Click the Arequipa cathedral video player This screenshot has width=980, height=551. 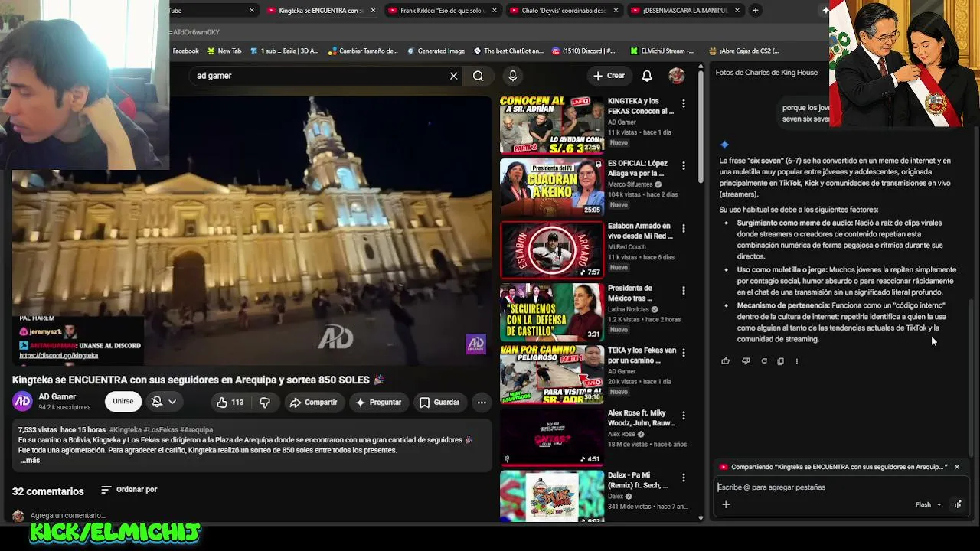253,231
